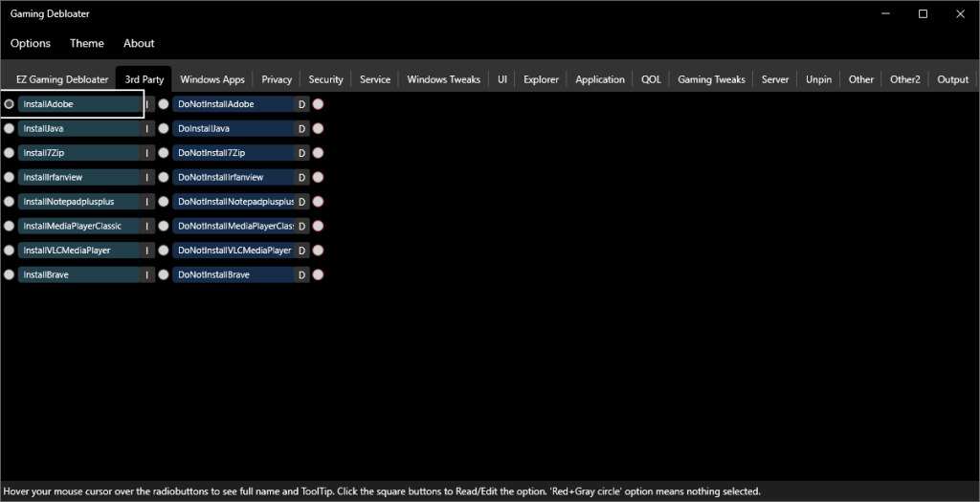Click the 'D' square button next to DoNotInstallBrave
Viewport: 980px width, 502px height.
[301, 274]
